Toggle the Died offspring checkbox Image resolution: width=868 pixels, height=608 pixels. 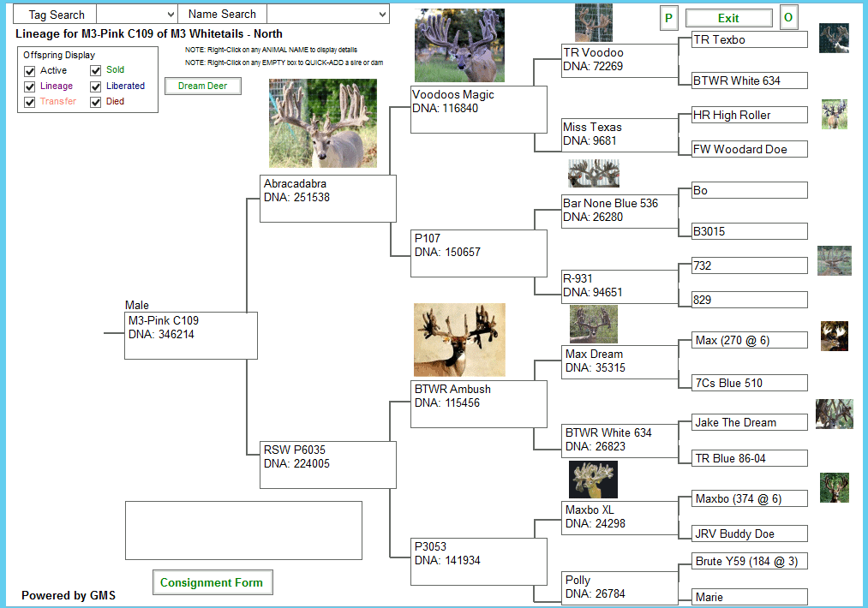(x=96, y=102)
